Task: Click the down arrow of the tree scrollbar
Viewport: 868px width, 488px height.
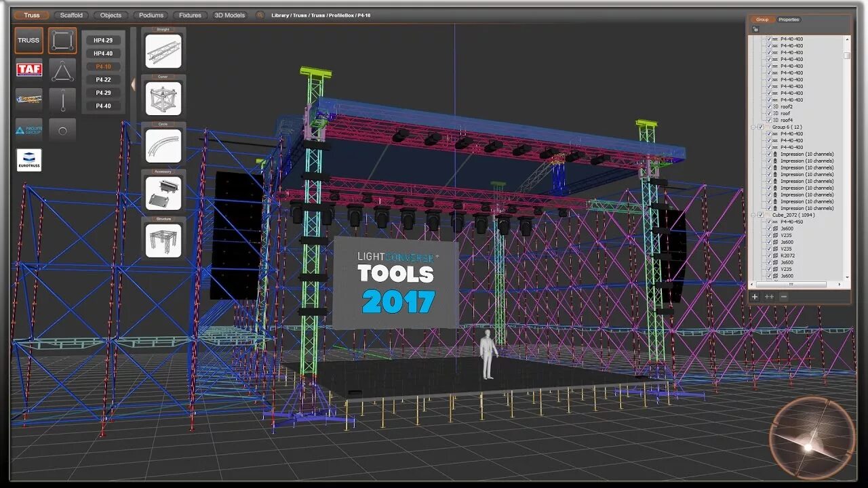Action: (847, 277)
